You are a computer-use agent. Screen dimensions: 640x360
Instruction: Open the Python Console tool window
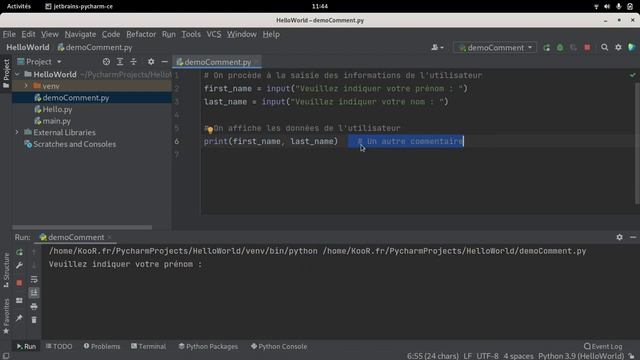[x=279, y=347]
